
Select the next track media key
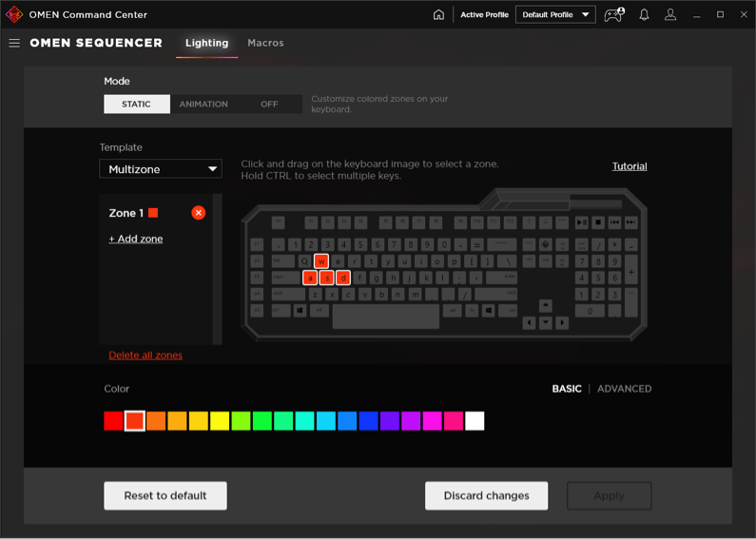pyautogui.click(x=630, y=222)
